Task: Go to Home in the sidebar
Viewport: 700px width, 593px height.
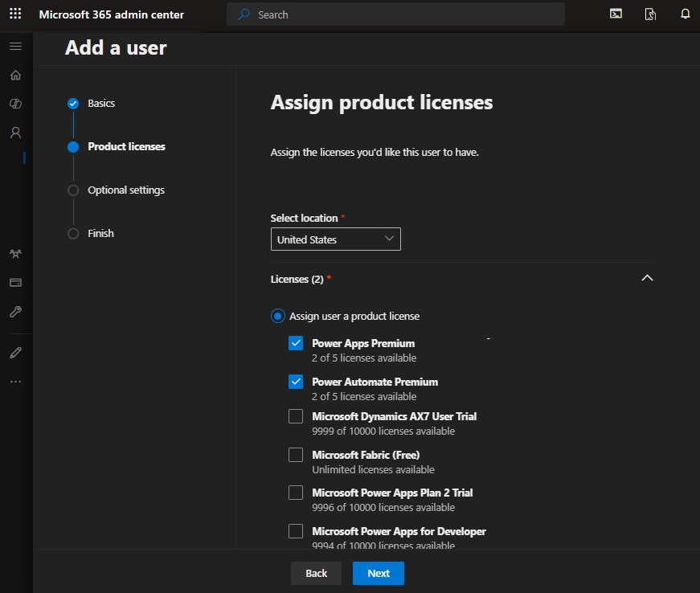Action: tap(15, 75)
